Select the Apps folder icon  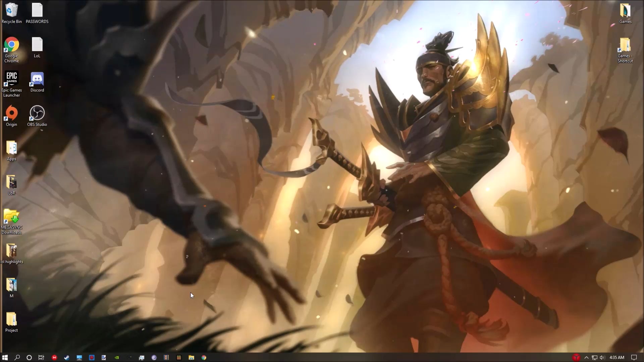click(11, 151)
